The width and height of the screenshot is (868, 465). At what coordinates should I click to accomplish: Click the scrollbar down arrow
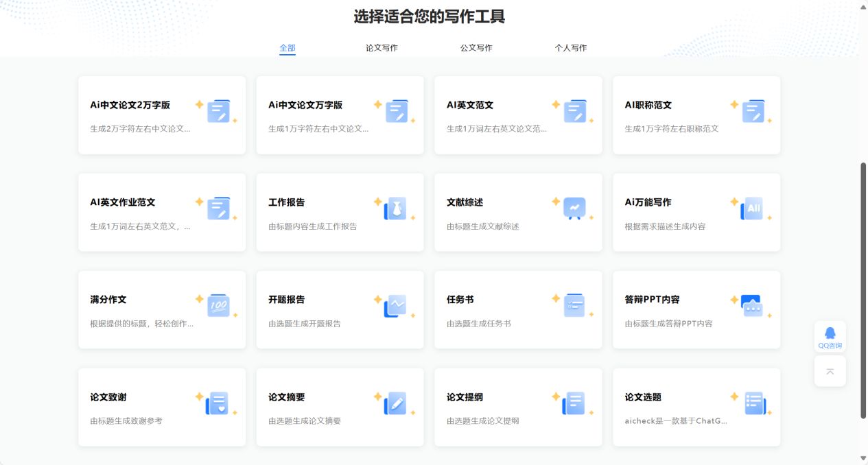[x=863, y=458]
